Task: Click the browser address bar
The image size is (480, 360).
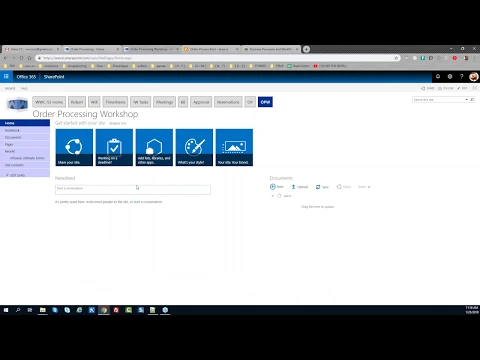Action: 217,58
